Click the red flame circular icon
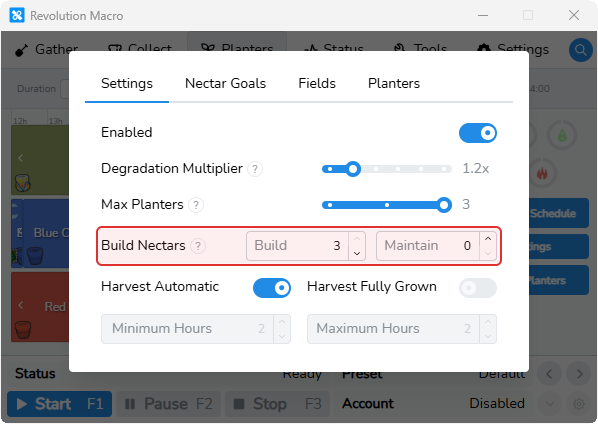The width and height of the screenshot is (598, 424). click(542, 173)
